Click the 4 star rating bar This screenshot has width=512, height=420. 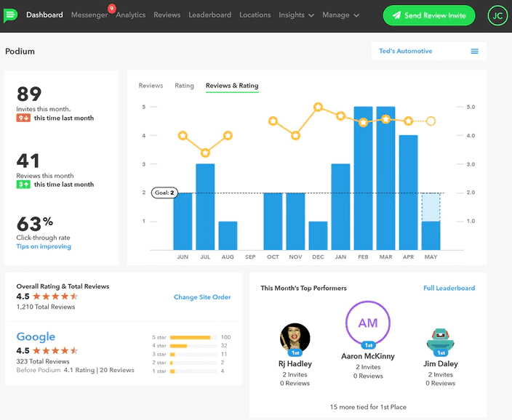[x=193, y=346]
